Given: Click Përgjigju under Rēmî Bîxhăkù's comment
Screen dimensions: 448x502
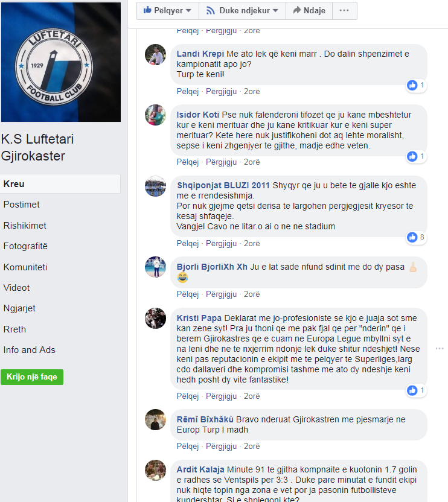Looking at the screenshot, I should [221, 446].
